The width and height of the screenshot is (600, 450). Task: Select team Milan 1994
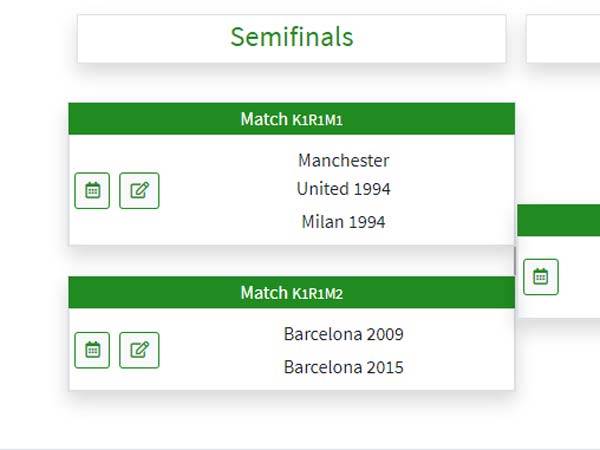[343, 222]
